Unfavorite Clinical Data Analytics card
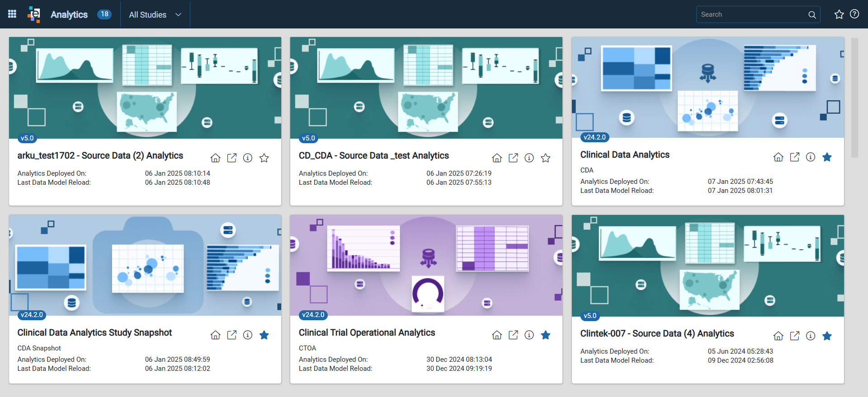868x397 pixels. point(827,157)
